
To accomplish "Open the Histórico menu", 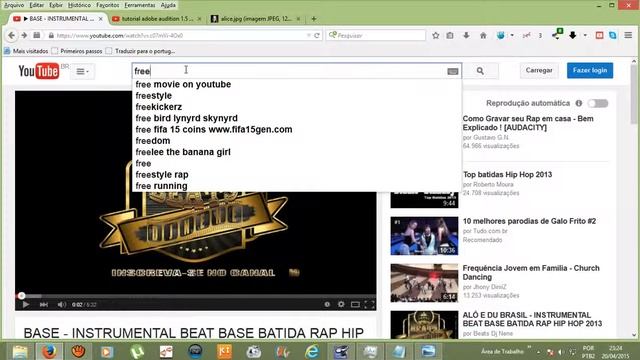I will pos(80,5).
